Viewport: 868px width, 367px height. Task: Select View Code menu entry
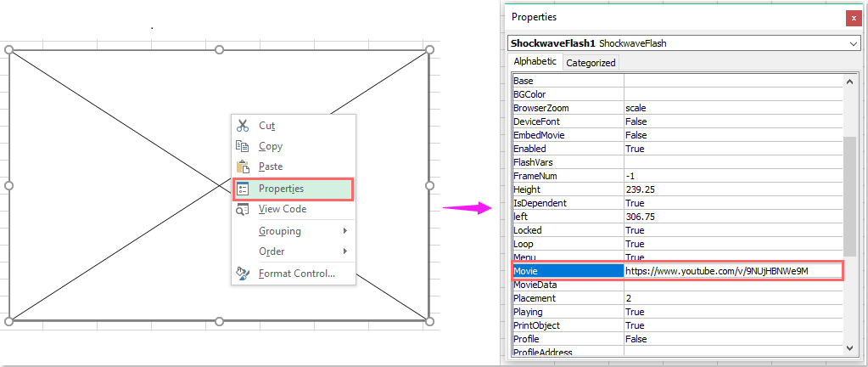click(283, 209)
